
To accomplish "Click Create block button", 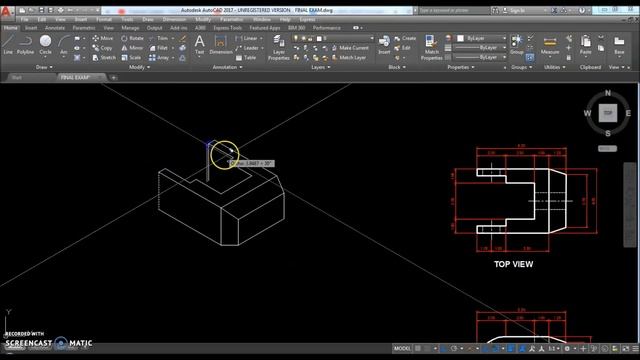I will [405, 38].
